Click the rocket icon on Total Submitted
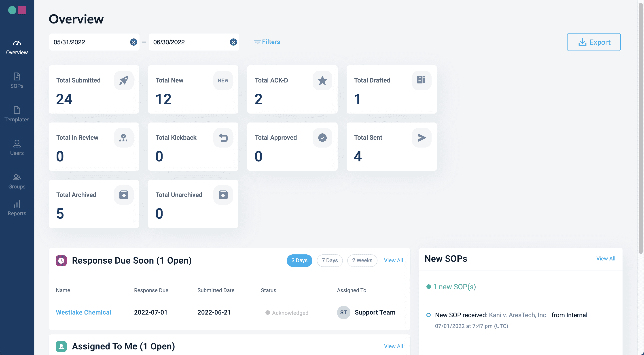 [124, 80]
